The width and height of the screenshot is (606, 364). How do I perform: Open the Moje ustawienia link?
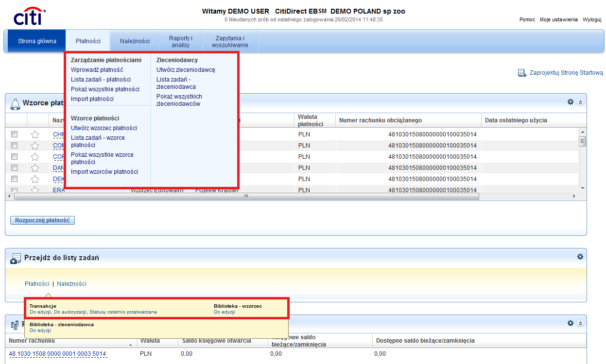(x=559, y=19)
